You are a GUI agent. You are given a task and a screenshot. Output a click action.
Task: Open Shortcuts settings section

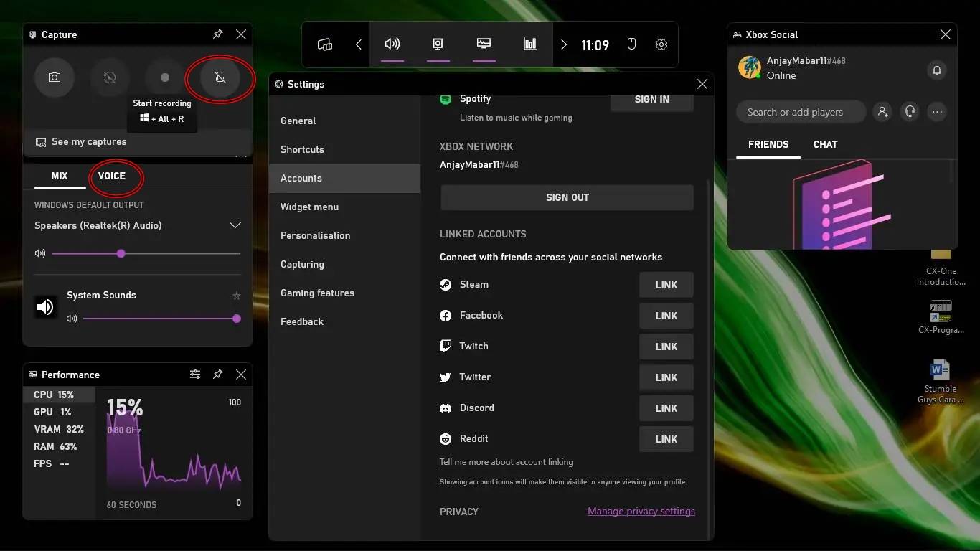pos(344,150)
